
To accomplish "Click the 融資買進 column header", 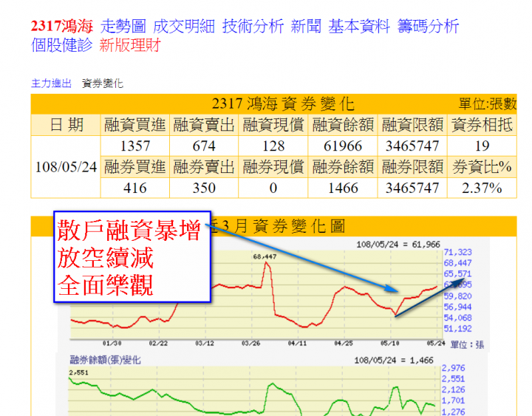I will (x=134, y=125).
